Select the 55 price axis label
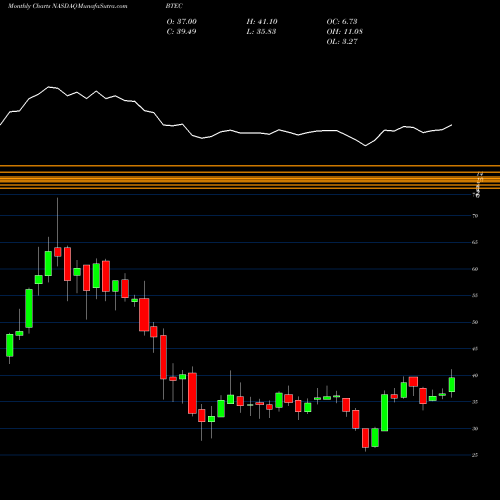The width and height of the screenshot is (500, 500). (x=475, y=295)
